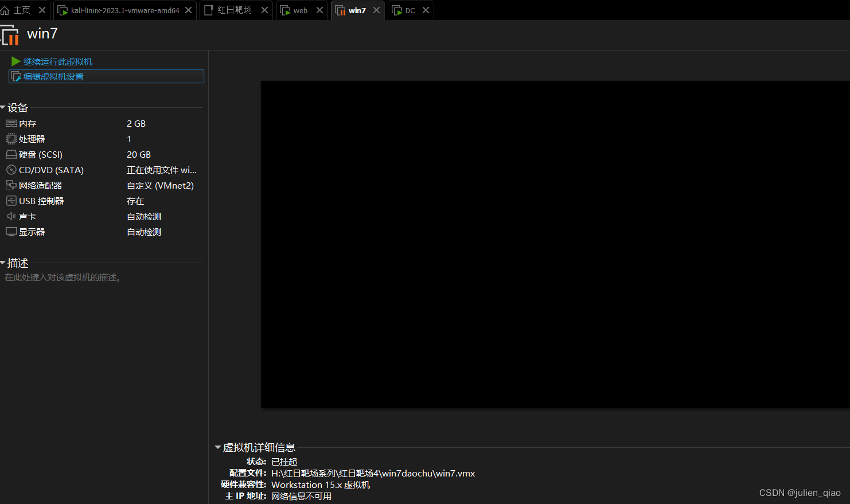The height and width of the screenshot is (504, 850).
Task: Click the 内存 memory icon
Action: tap(11, 123)
